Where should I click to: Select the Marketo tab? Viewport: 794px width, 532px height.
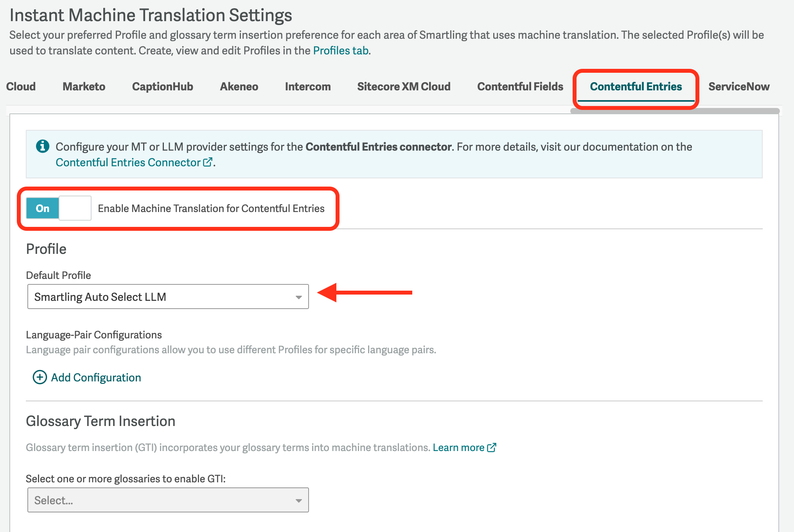(84, 86)
